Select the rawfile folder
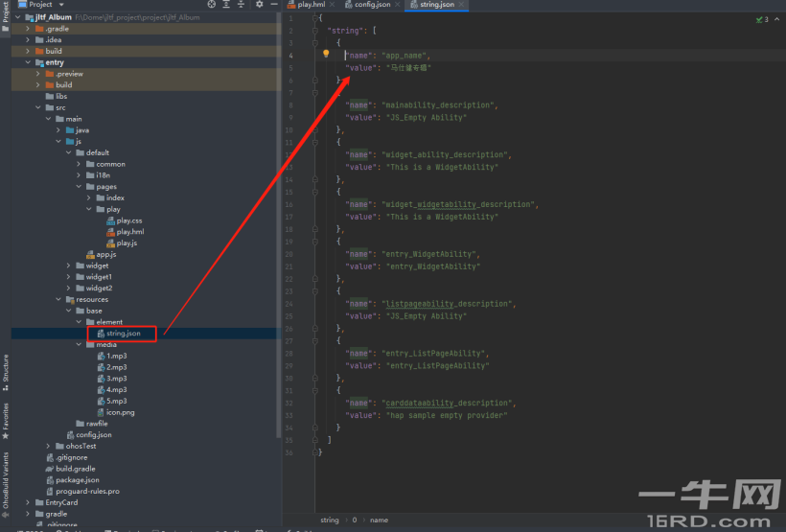Image resolution: width=786 pixels, height=532 pixels. pyautogui.click(x=92, y=423)
